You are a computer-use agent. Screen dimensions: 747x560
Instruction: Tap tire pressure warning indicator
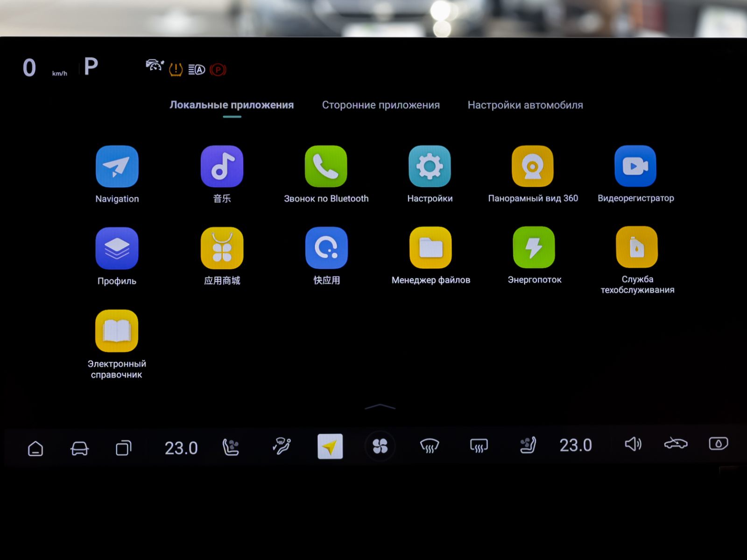click(176, 70)
